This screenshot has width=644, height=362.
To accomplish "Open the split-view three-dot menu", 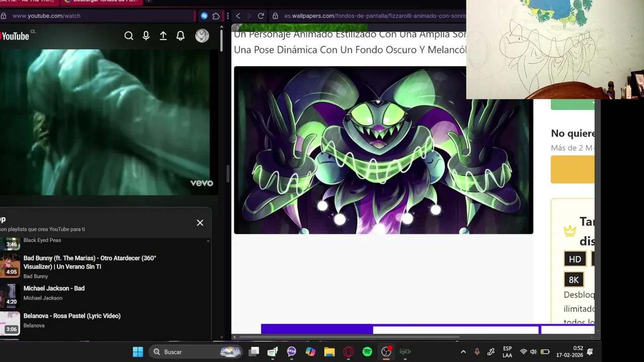I will point(227,16).
